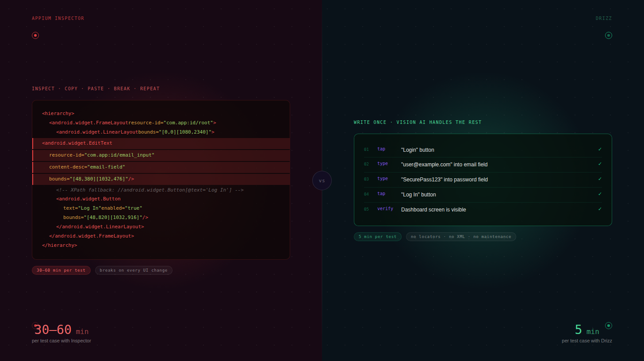Click the vs circle badge
Screen dimensions: 644x361
coord(322,180)
